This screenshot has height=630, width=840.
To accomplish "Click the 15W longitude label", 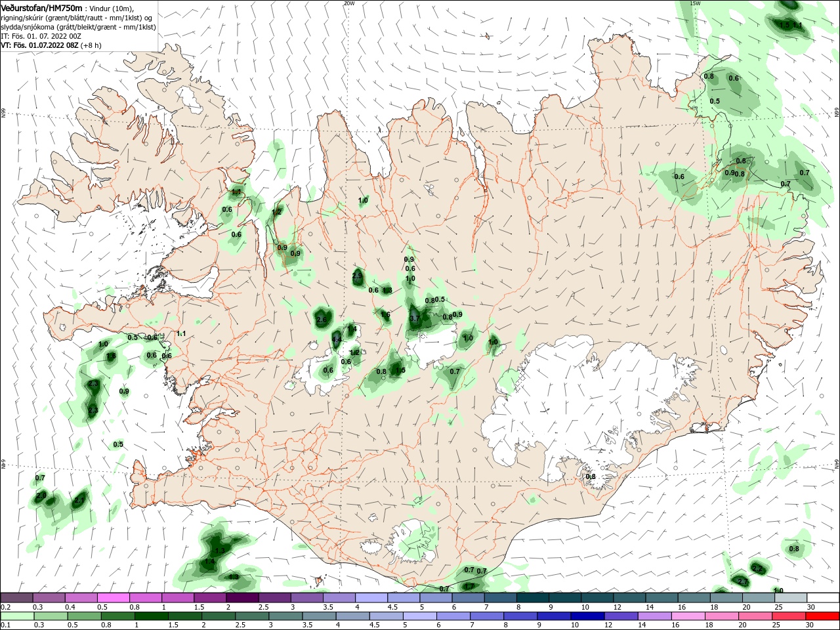I will [x=695, y=3].
